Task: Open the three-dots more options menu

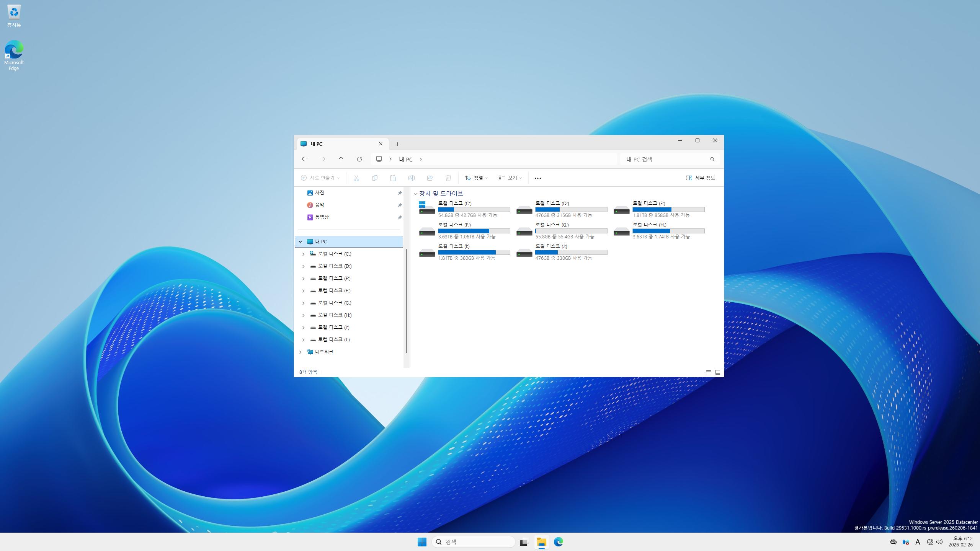Action: [537, 178]
